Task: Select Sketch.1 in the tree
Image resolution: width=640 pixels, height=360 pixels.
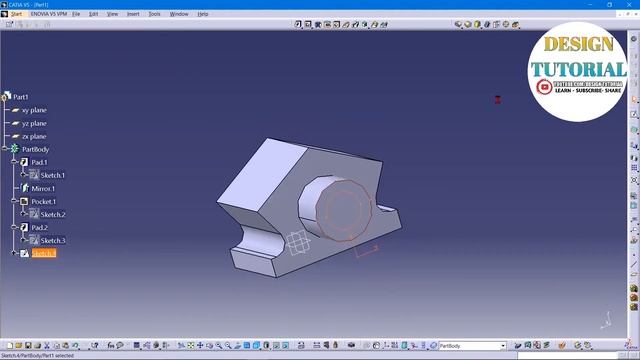Action: (53, 175)
